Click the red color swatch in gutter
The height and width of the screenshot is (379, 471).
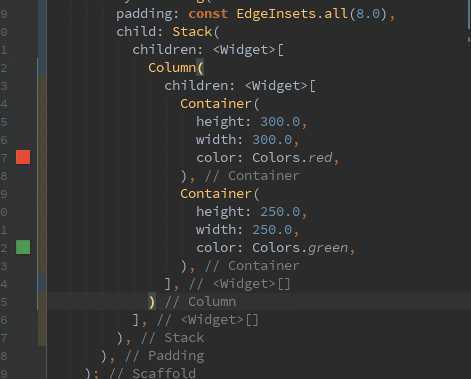point(23,157)
